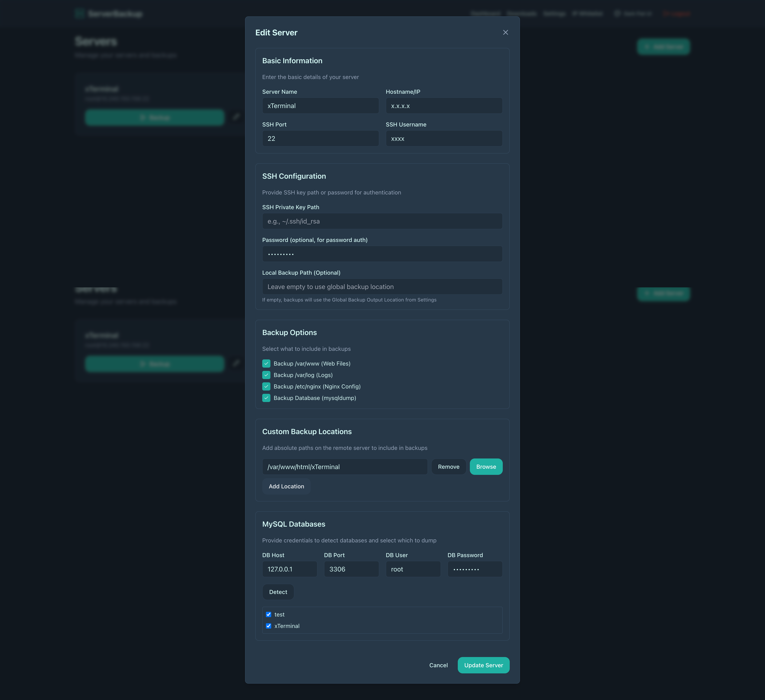Close the Edit Server dialog with the X
This screenshot has height=700, width=765.
click(505, 32)
